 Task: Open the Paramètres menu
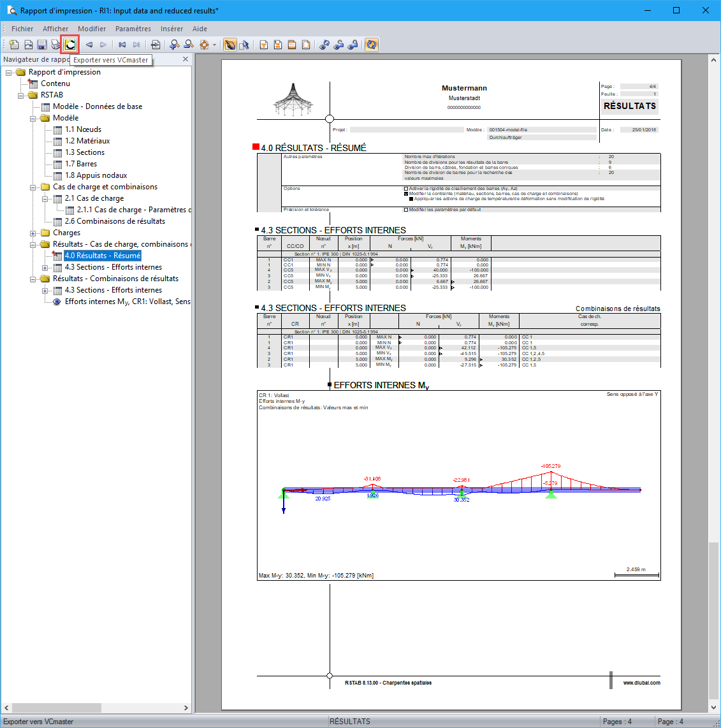point(133,29)
